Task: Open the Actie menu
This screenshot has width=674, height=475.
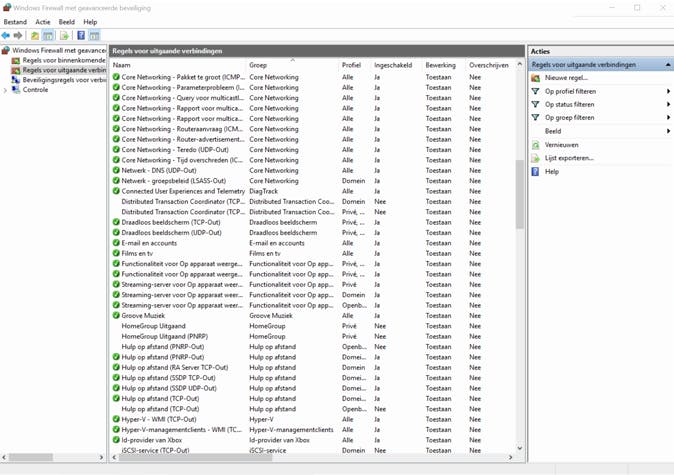Action: [x=43, y=22]
